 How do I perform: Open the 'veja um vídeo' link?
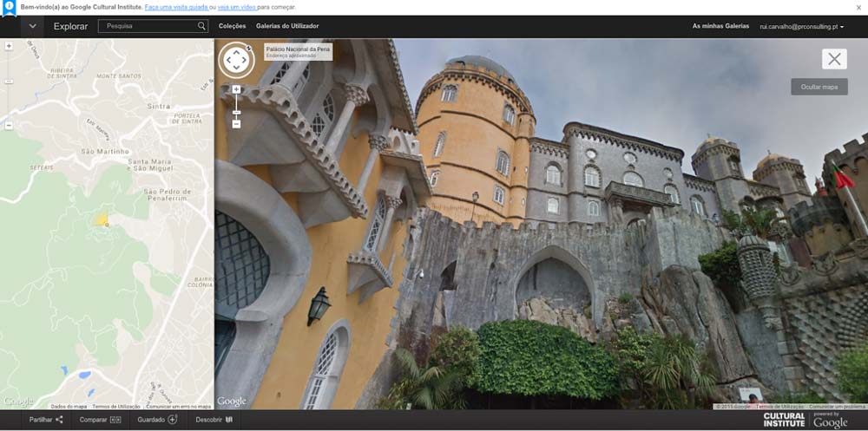click(x=238, y=7)
